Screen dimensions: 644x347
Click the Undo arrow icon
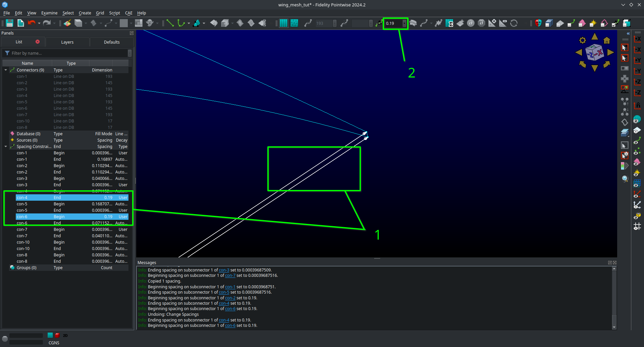point(31,23)
